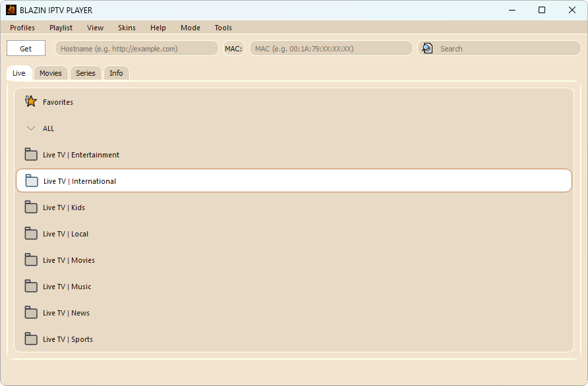Select Live TV | Sports label
The width and height of the screenshot is (588, 386).
click(x=67, y=339)
